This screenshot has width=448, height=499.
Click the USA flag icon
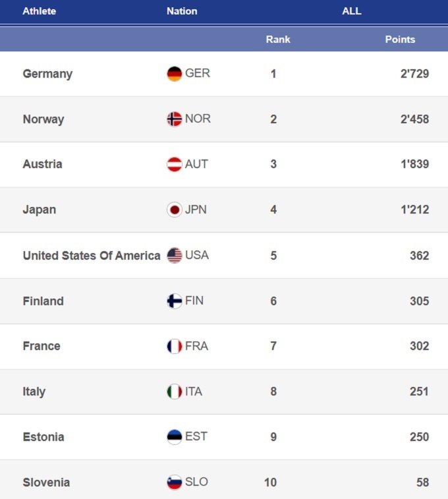tap(174, 255)
